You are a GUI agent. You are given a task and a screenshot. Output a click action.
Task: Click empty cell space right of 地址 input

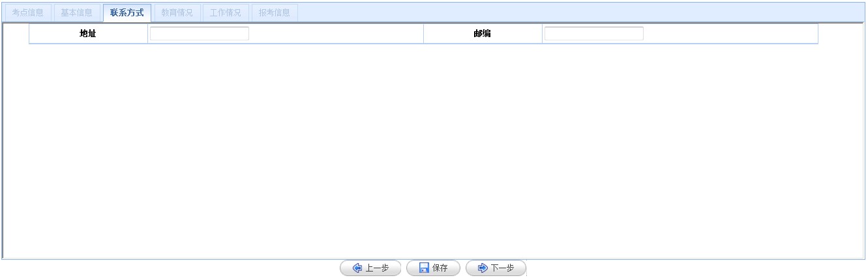click(x=336, y=34)
